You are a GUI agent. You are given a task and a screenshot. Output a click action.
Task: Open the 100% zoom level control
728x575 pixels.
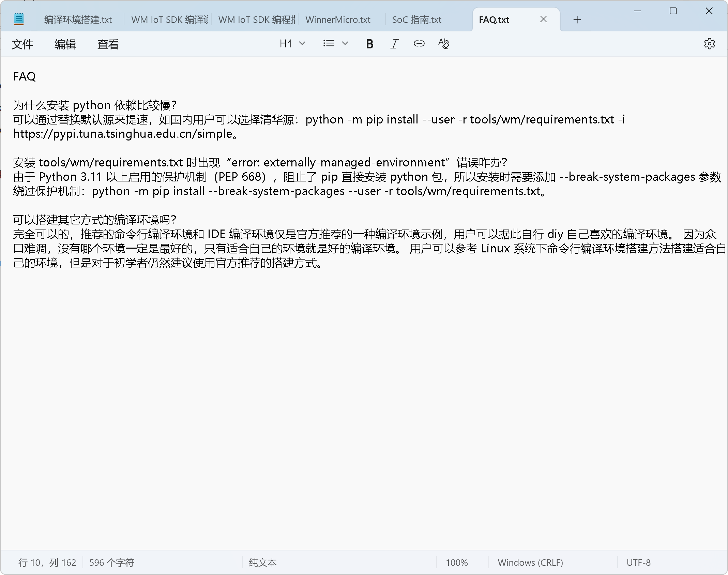coord(457,562)
